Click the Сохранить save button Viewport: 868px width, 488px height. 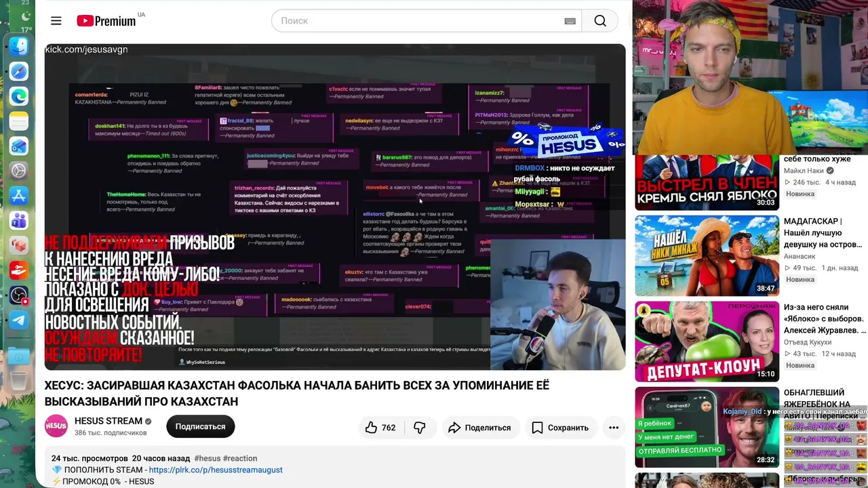559,428
